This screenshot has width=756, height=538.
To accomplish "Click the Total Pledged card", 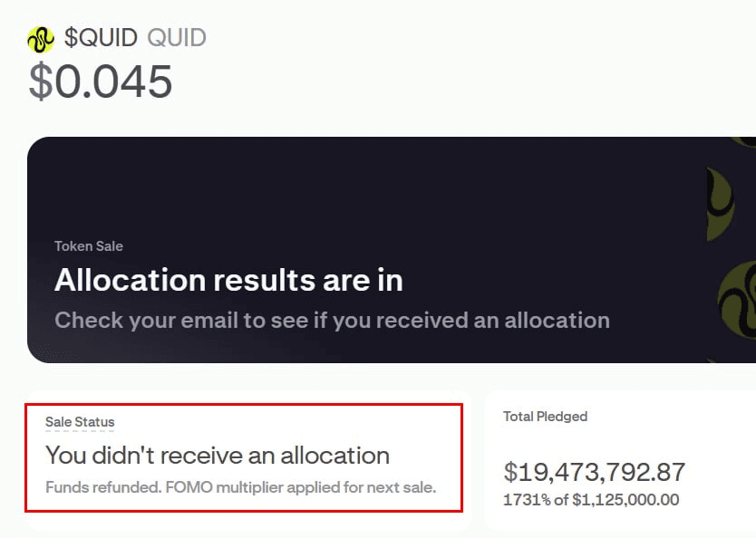I will 620,461.
